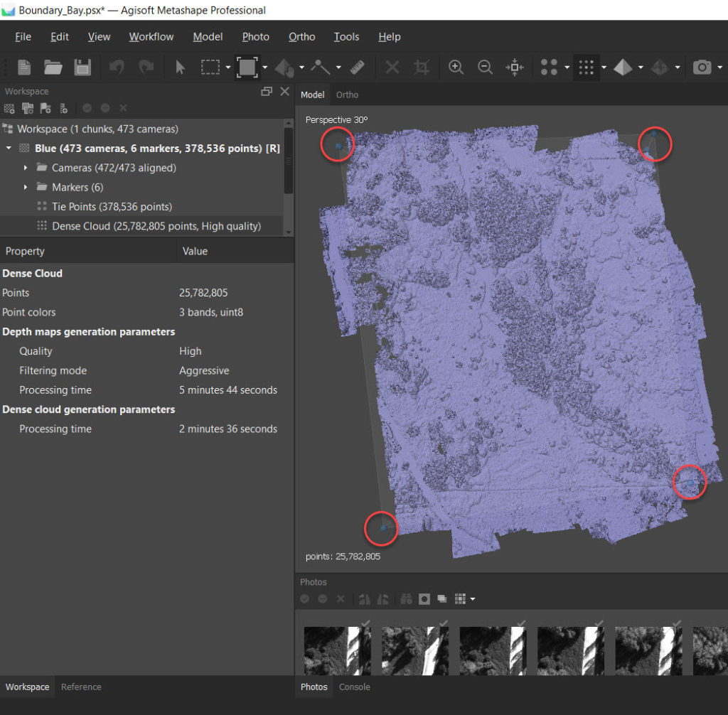Select the Navigation arrow tool
Screen dimensions: 728x715
pyautogui.click(x=180, y=67)
